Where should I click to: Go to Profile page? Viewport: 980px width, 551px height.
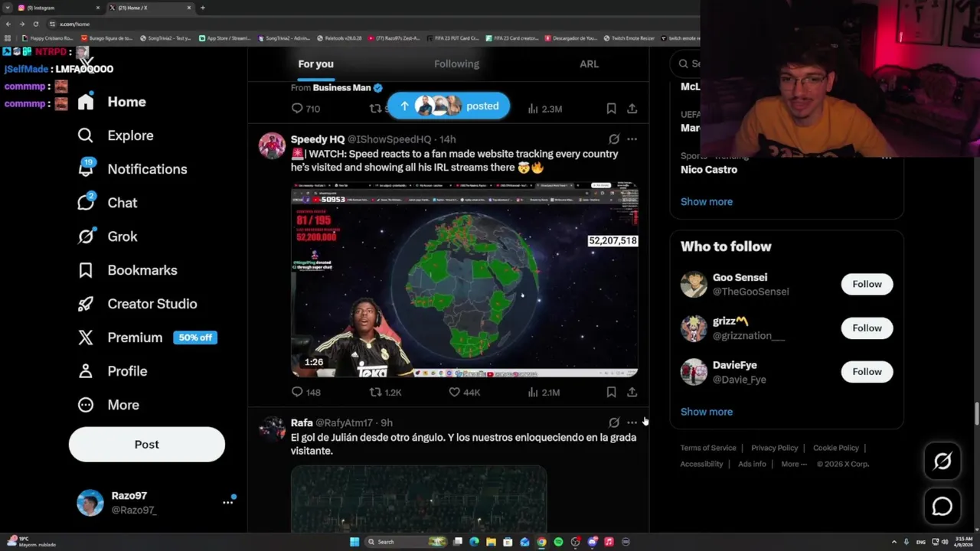[112, 371]
